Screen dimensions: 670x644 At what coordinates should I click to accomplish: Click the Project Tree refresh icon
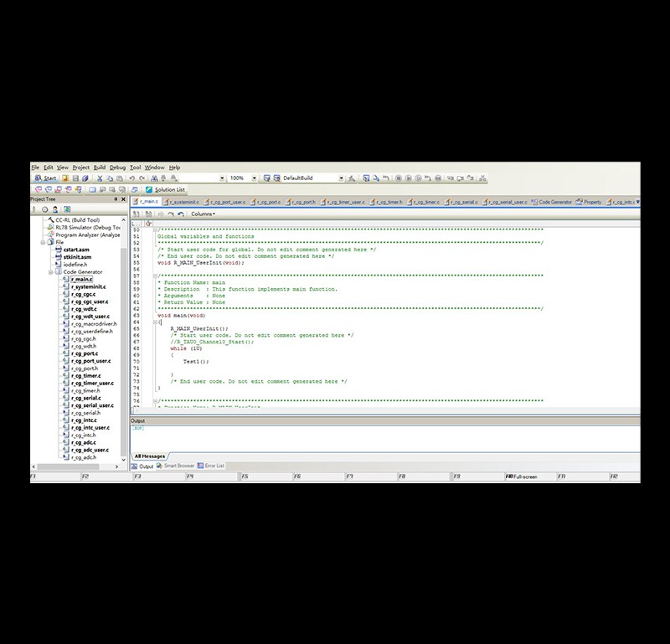pos(67,209)
